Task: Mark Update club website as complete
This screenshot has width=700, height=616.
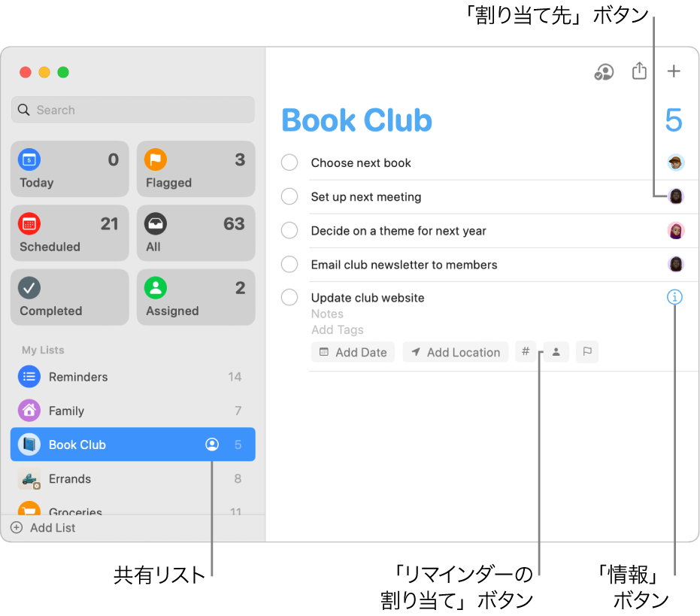Action: click(289, 297)
